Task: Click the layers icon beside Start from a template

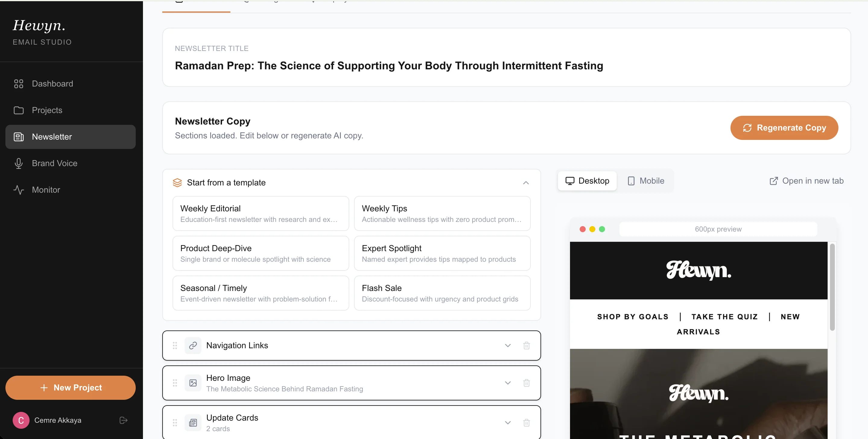Action: [178, 183]
